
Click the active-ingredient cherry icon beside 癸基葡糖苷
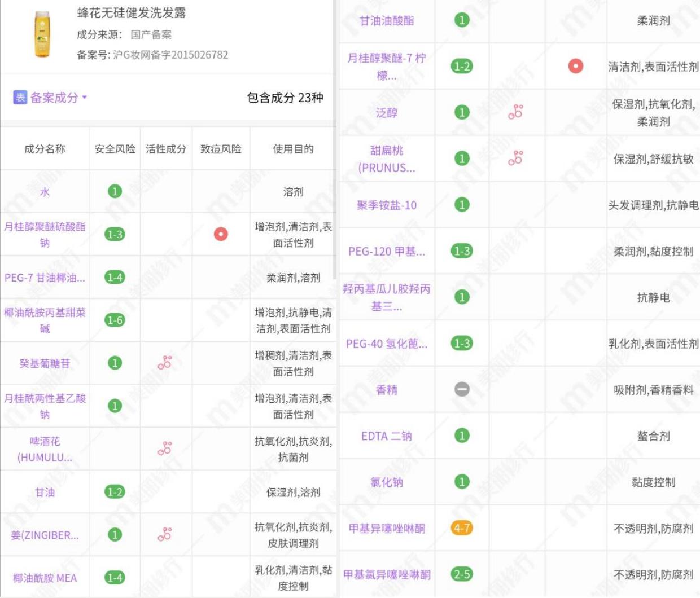pyautogui.click(x=164, y=363)
